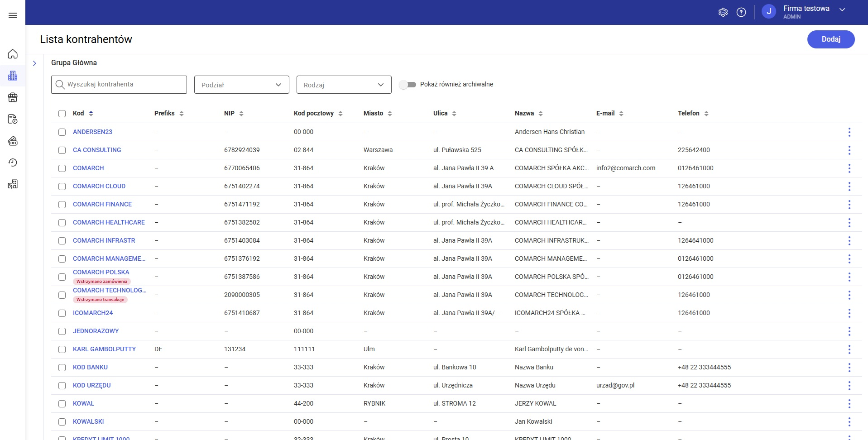Click the Dodaj button
Image resolution: width=868 pixels, height=440 pixels.
830,39
